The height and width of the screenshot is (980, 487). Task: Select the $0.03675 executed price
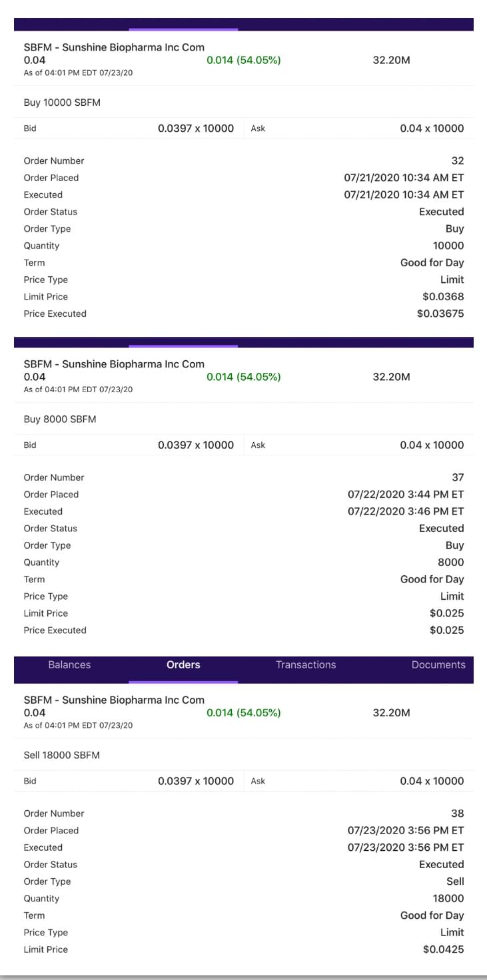coord(440,314)
